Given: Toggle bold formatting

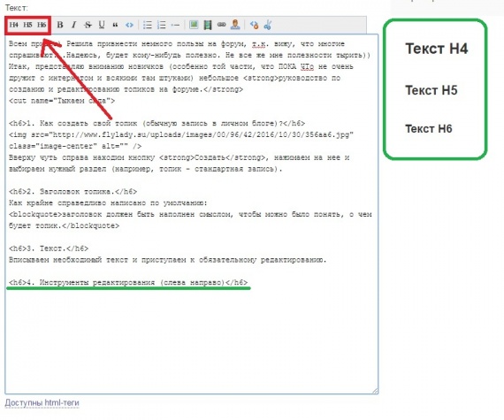Looking at the screenshot, I should pyautogui.click(x=60, y=25).
